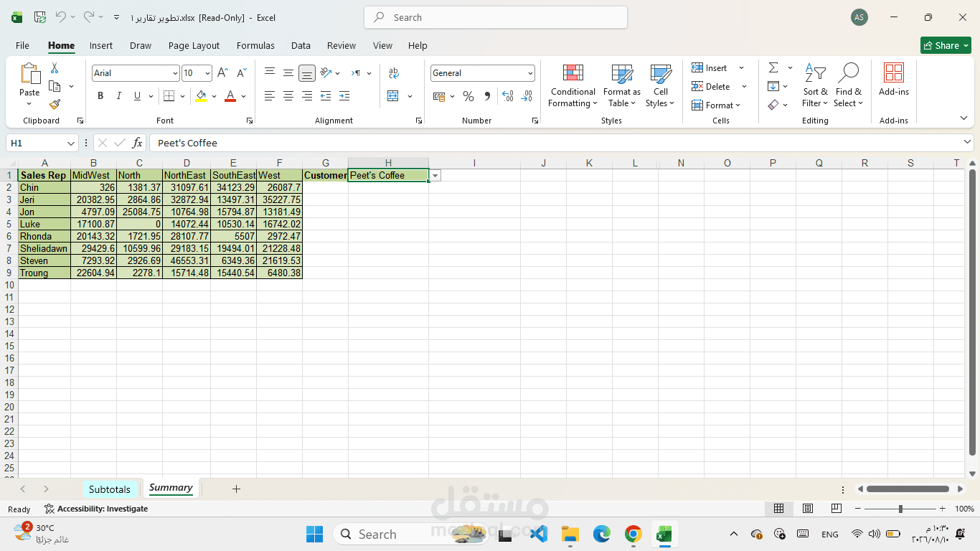
Task: Click the Orientation text angle icon
Action: [326, 73]
